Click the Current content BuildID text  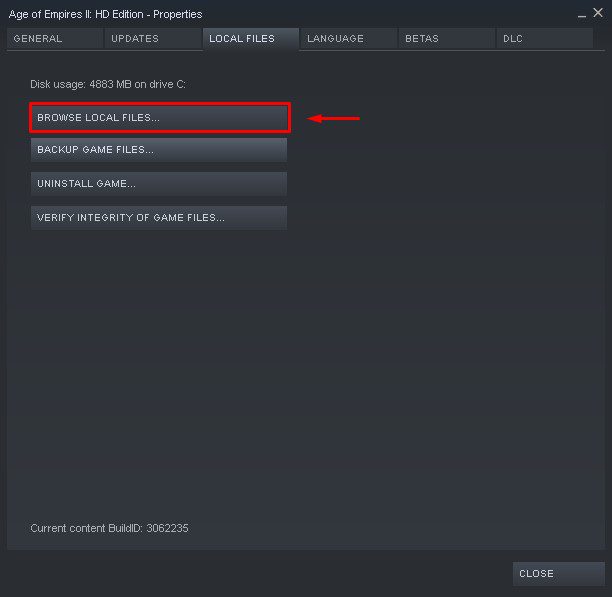pyautogui.click(x=109, y=528)
